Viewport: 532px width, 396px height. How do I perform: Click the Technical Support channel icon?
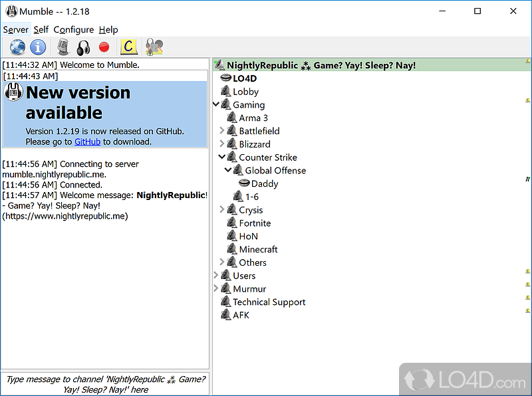point(226,302)
